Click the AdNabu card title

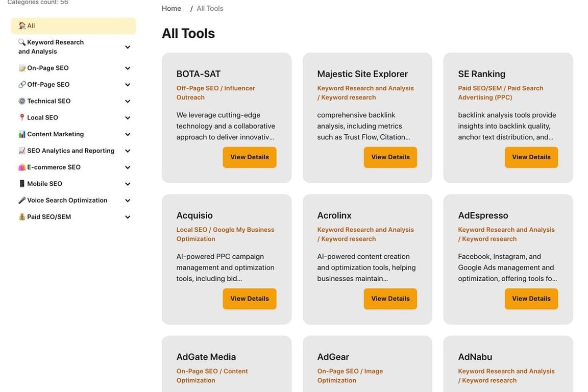[475, 357]
